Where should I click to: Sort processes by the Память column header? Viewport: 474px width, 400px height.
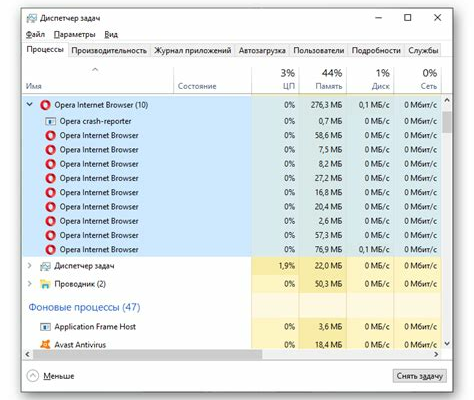click(x=323, y=79)
